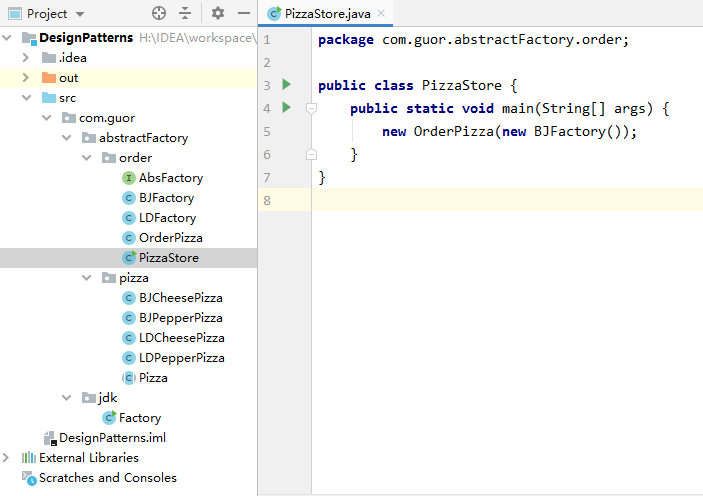Open Project panel settings gear
Screen dimensions: 703x496
tap(217, 13)
